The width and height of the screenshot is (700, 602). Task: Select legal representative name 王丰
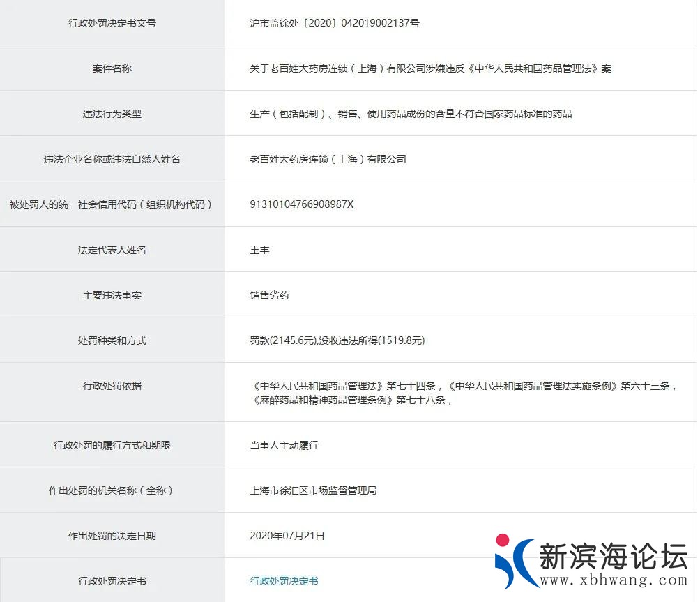tap(260, 250)
